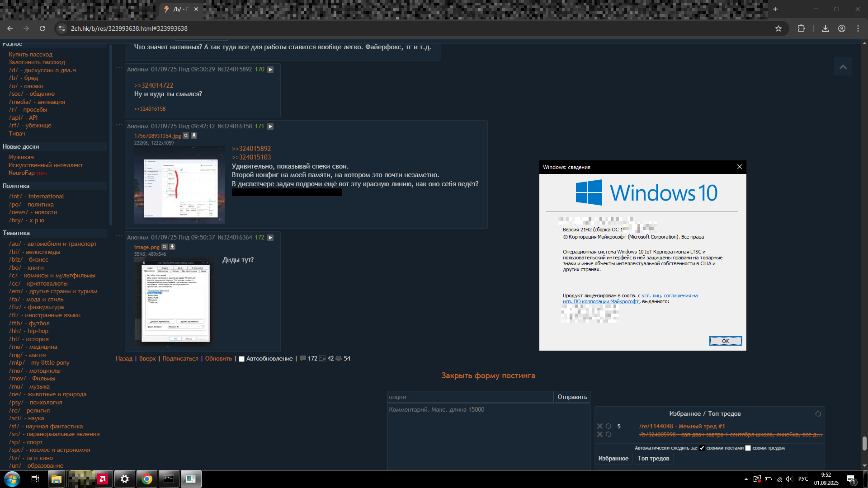Screen dimensions: 868x488
Task: Check 'своим тредом' auto-follow checkbox
Action: [748, 448]
